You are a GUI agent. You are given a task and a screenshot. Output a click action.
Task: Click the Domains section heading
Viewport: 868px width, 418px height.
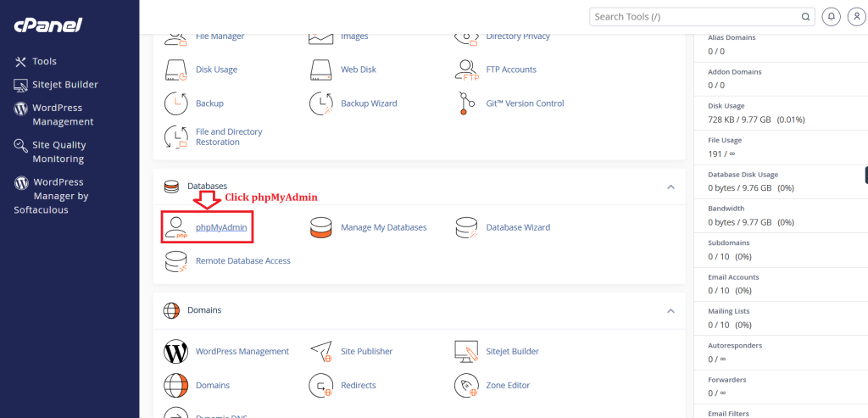coord(204,310)
